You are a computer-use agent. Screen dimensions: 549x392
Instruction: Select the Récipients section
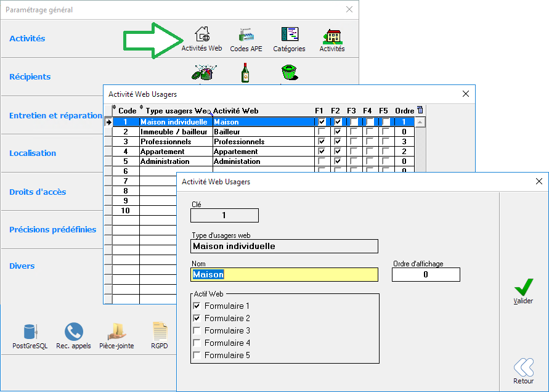(30, 77)
